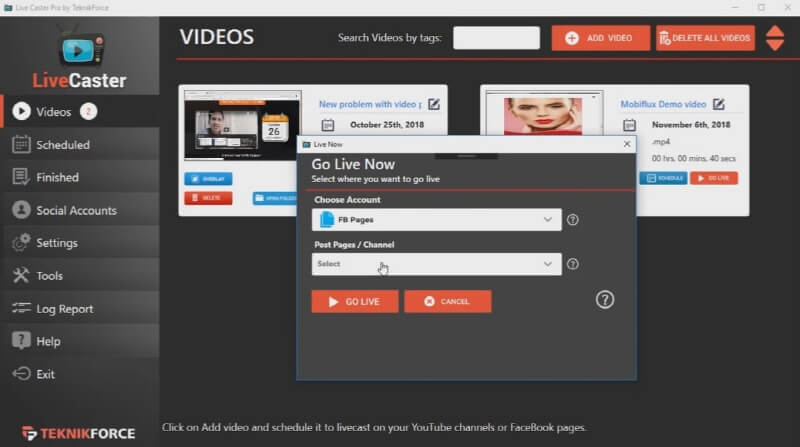Image resolution: width=800 pixels, height=447 pixels.
Task: Open the Choose Account dropdown
Action: click(437, 219)
